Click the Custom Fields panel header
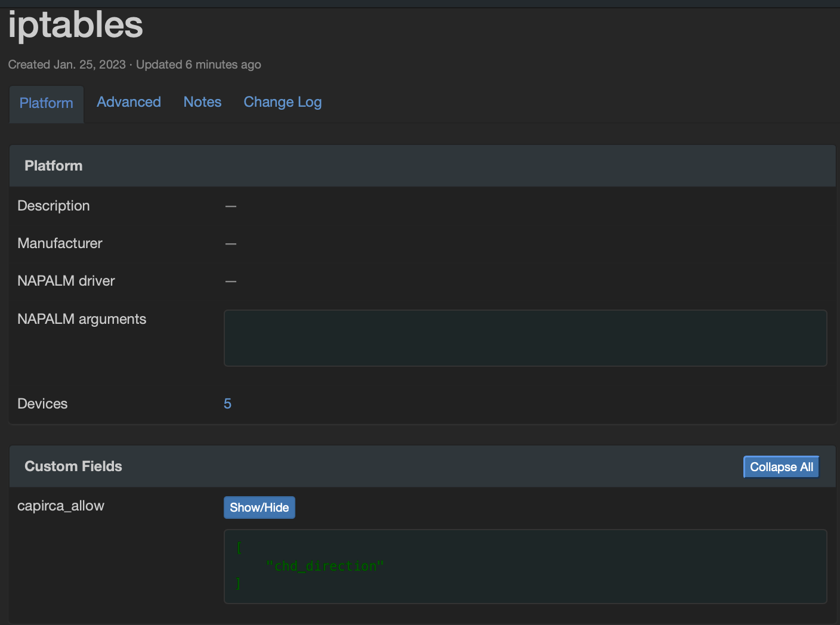 tap(73, 466)
